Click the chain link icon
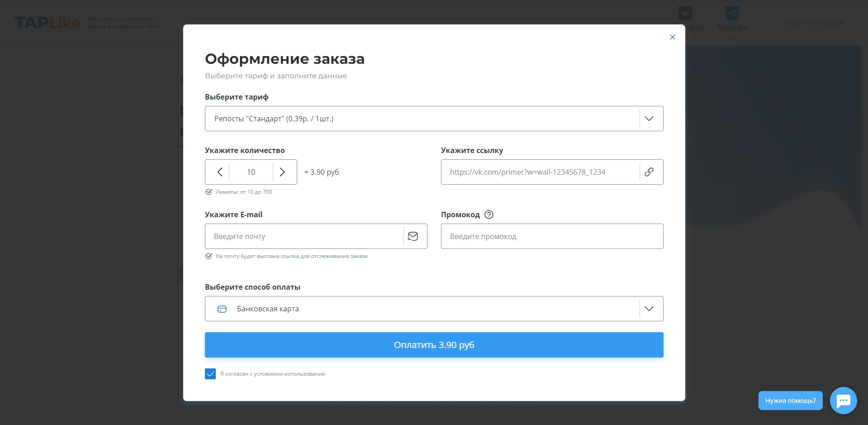This screenshot has height=425, width=868. (x=649, y=172)
